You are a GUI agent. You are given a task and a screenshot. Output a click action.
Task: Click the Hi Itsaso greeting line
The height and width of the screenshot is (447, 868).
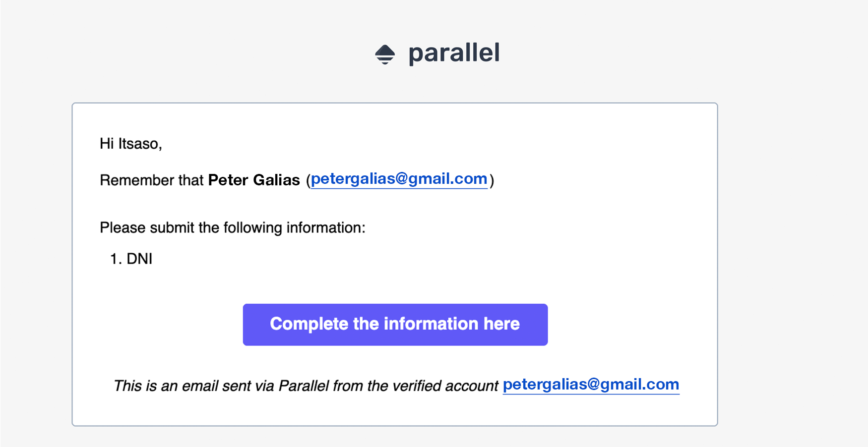point(131,144)
